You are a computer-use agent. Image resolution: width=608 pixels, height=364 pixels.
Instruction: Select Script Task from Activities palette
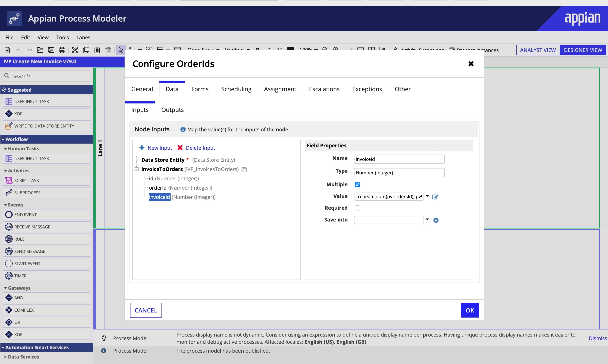tap(47, 180)
